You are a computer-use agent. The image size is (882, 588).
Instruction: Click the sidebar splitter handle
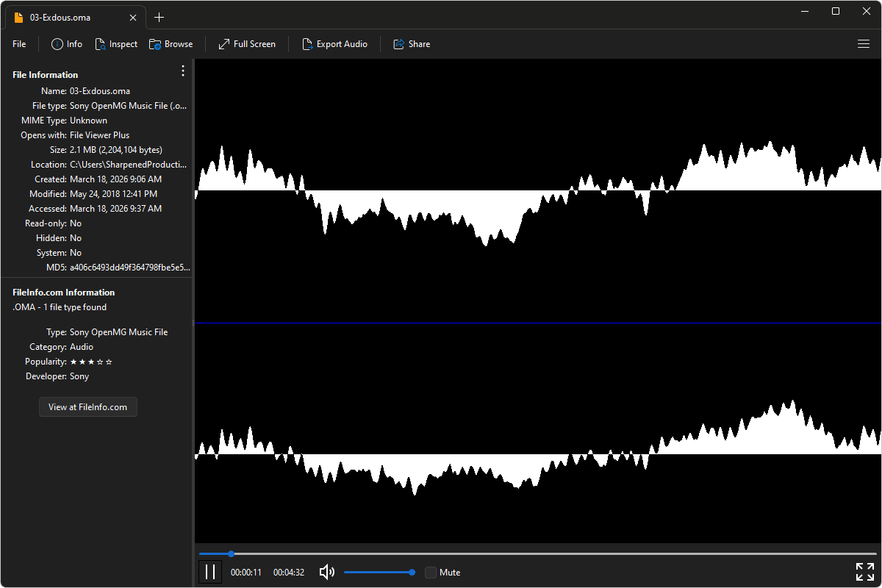coord(193,323)
